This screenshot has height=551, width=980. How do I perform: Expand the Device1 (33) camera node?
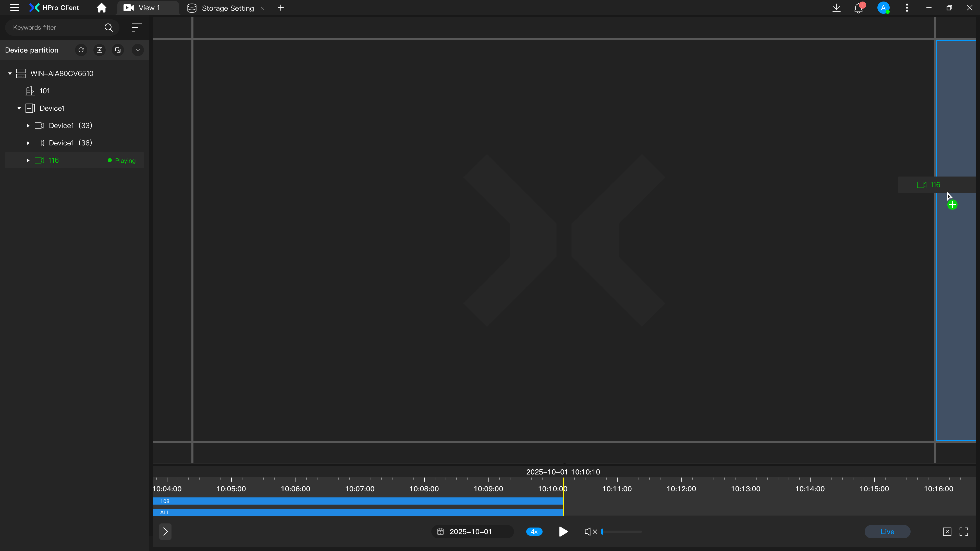[x=28, y=126]
